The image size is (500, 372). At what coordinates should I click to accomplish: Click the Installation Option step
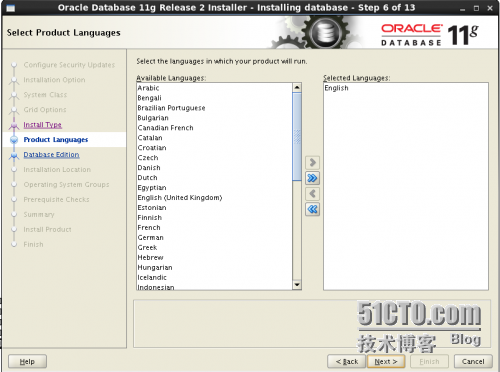(x=54, y=80)
